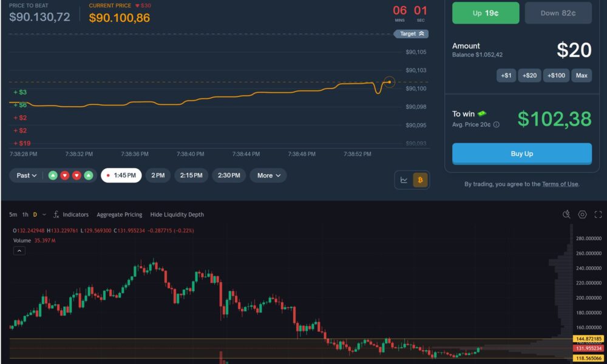Expand the More time options dropdown
Image resolution: width=607 pixels, height=364 pixels.
(268, 175)
